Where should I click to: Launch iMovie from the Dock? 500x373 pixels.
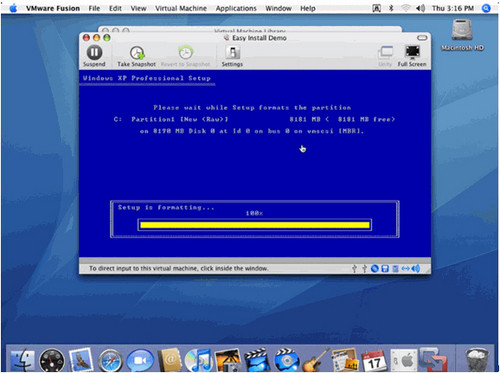point(257,360)
